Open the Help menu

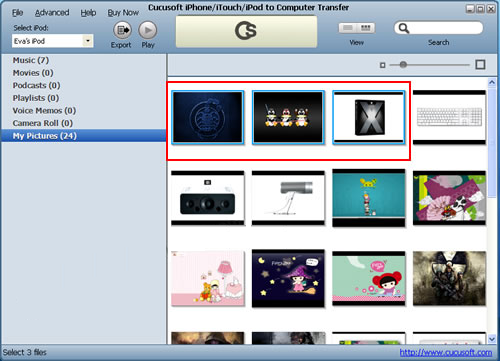tap(88, 13)
